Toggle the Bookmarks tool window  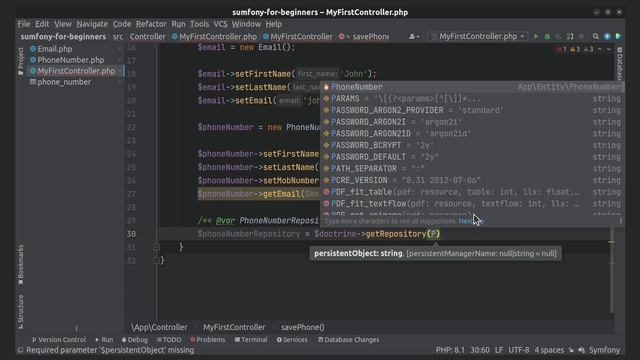(20, 265)
